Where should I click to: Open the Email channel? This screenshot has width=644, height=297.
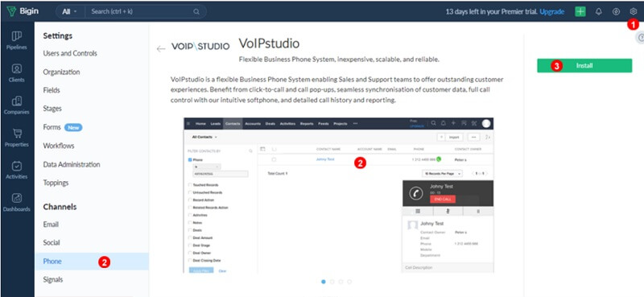point(51,225)
